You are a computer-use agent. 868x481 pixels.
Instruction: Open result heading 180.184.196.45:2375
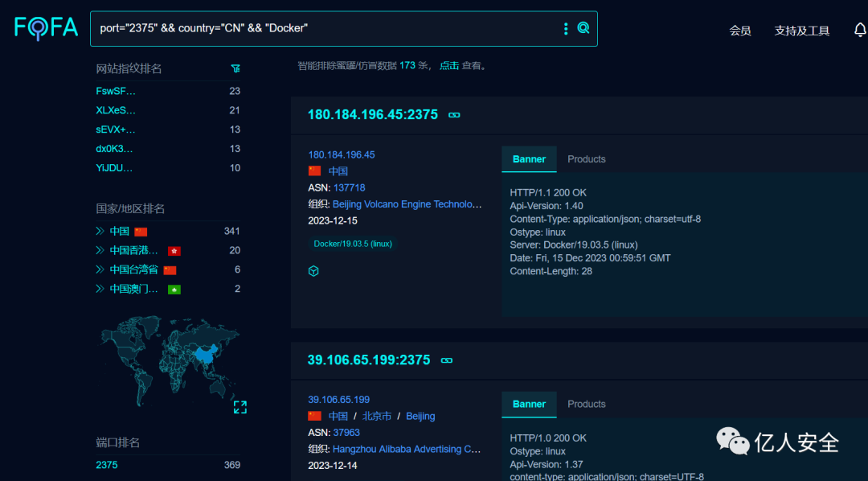(373, 115)
